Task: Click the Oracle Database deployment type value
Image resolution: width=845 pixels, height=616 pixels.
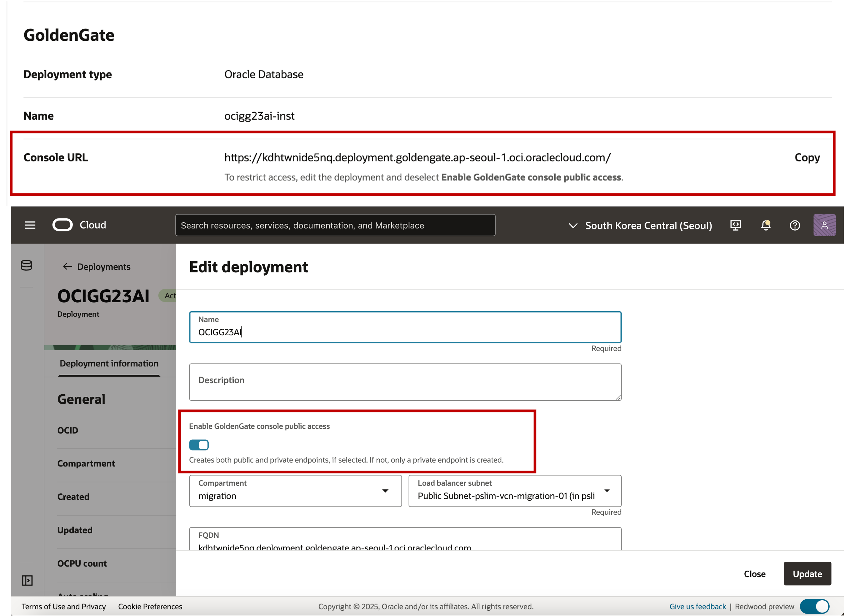Action: click(x=264, y=74)
